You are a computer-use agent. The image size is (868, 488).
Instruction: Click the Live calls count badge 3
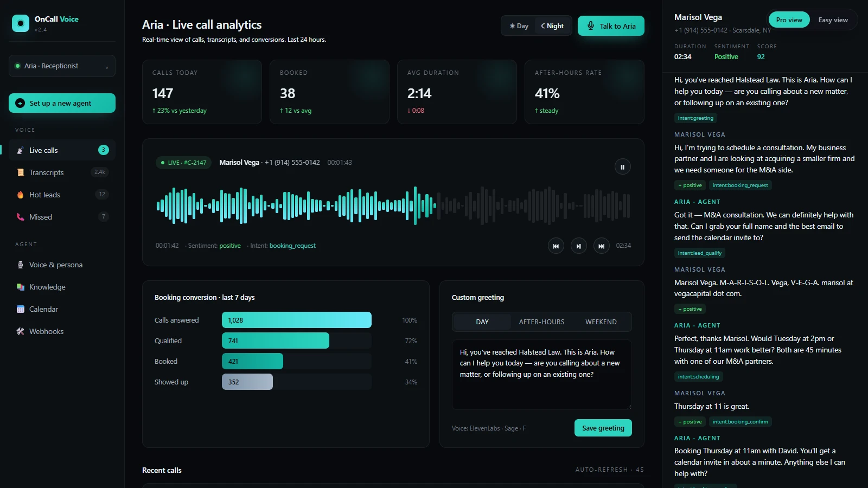[x=103, y=150]
